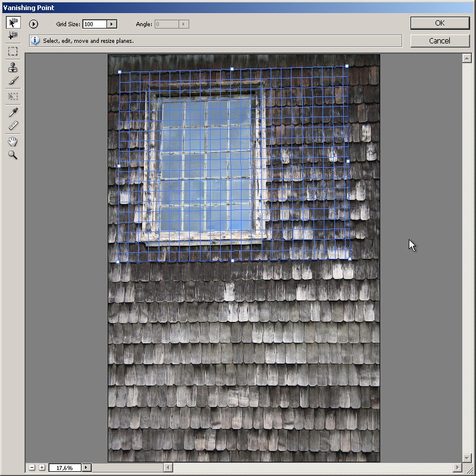Activate the Brush tool
The height and width of the screenshot is (476, 476).
(13, 80)
